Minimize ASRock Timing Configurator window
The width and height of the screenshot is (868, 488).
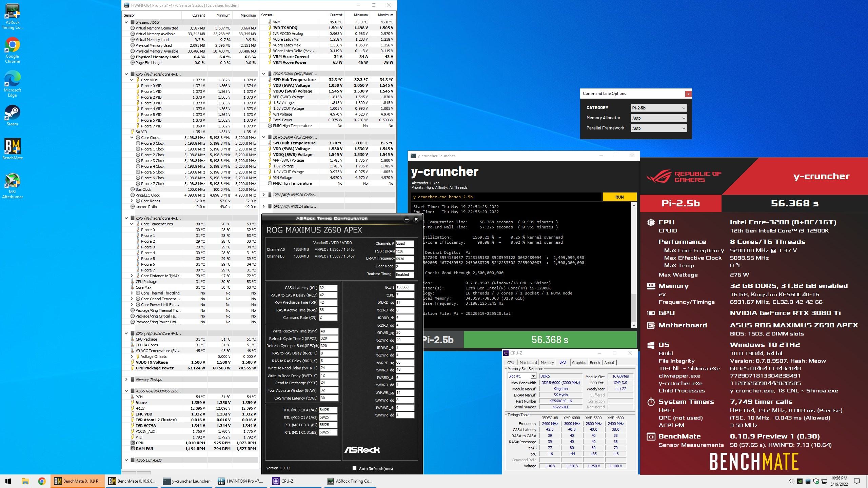[x=407, y=219]
